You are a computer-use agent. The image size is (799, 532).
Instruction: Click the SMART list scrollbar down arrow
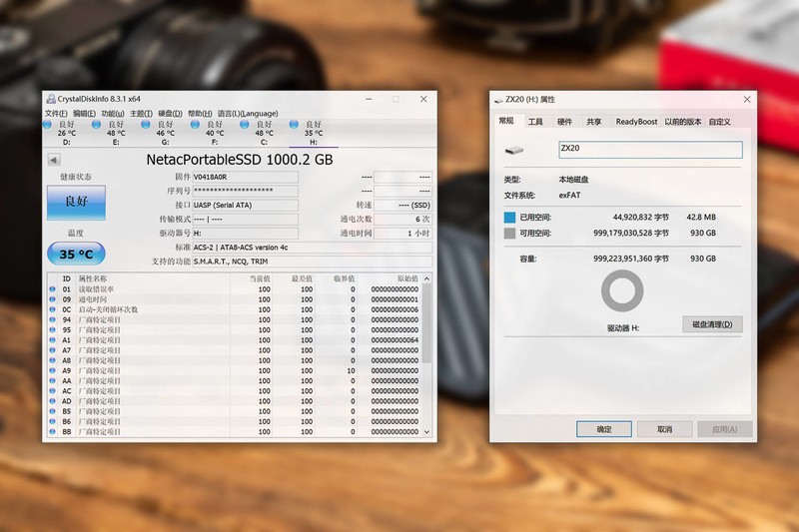pyautogui.click(x=427, y=432)
